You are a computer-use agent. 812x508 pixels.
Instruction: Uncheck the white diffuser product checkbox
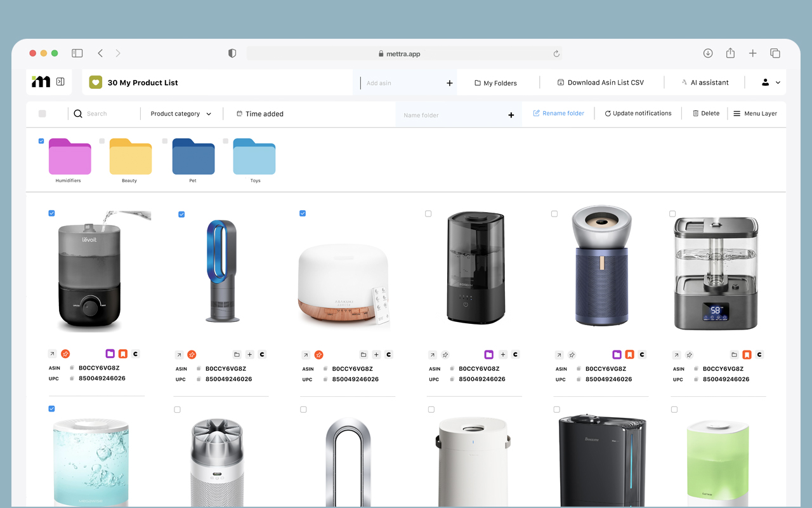303,213
